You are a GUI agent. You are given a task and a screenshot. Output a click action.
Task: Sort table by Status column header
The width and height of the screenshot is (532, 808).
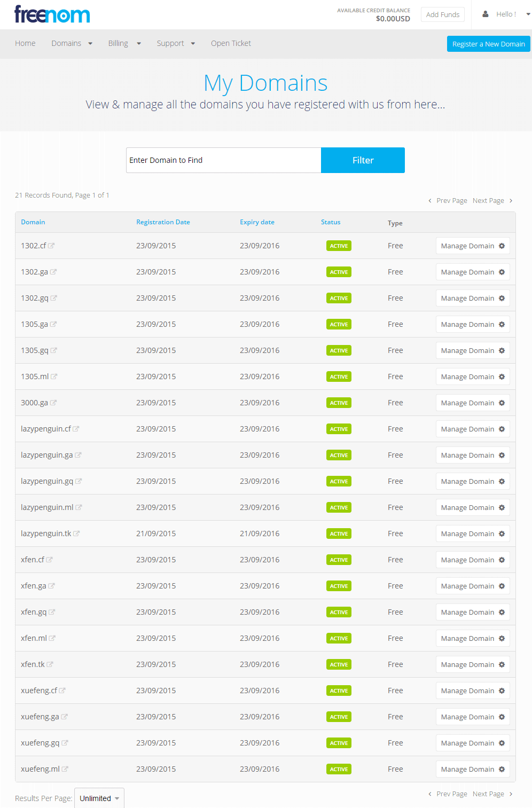331,222
